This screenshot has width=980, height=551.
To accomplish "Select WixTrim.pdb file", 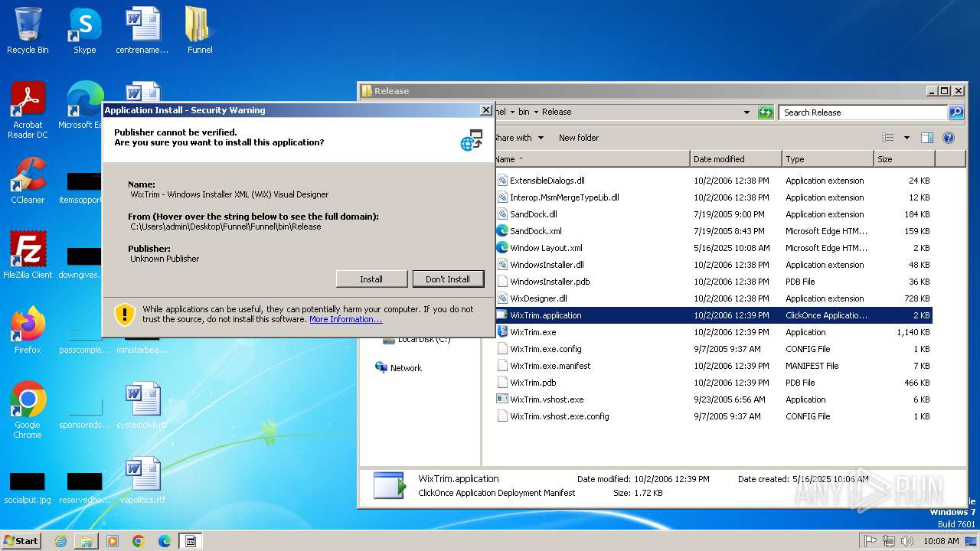I will [533, 383].
